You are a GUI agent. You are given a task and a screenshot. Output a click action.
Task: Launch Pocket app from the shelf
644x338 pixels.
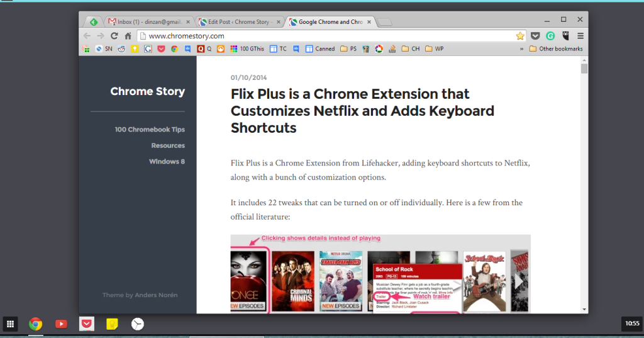click(87, 324)
